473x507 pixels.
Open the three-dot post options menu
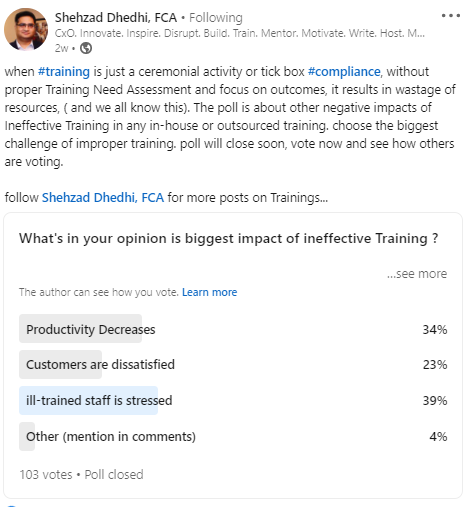(451, 16)
